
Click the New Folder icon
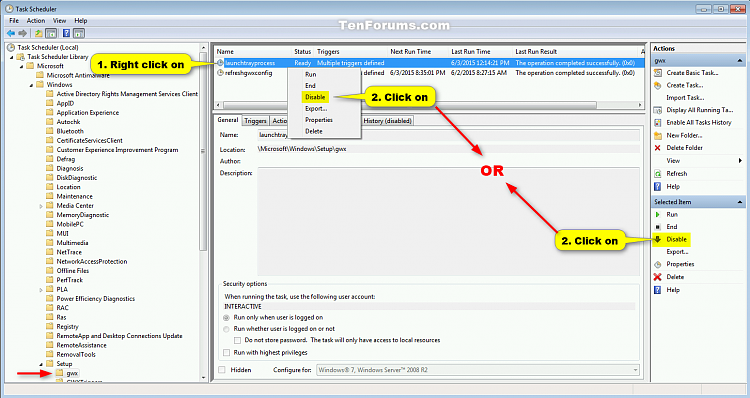(x=658, y=135)
